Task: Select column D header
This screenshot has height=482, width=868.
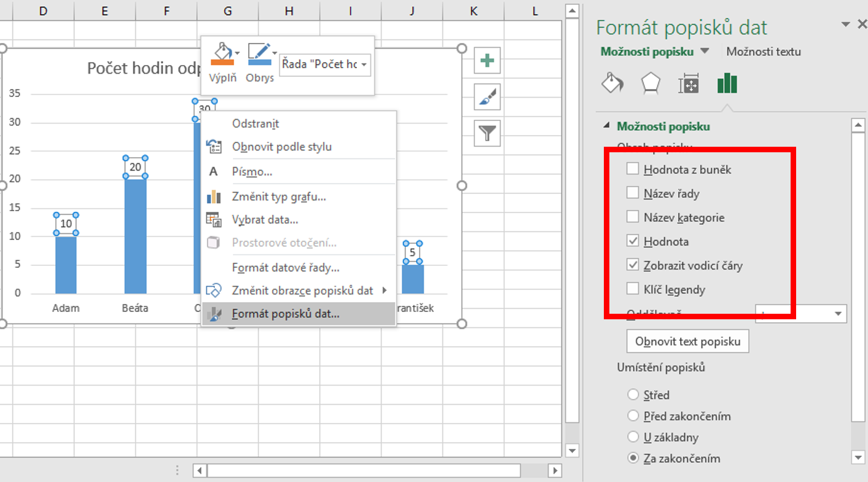Action: [x=43, y=11]
